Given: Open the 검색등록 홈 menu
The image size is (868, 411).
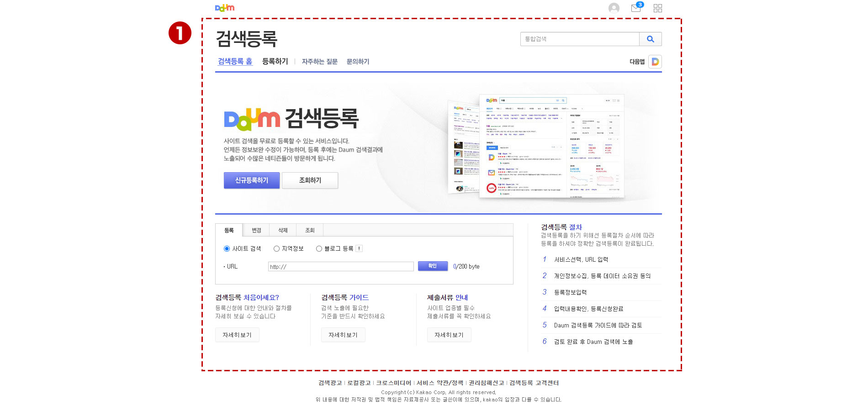Looking at the screenshot, I should (x=235, y=61).
